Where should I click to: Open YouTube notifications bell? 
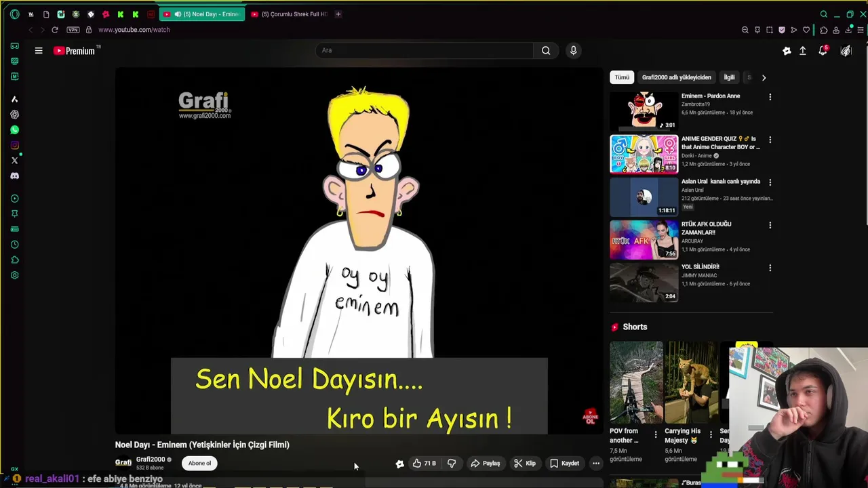[823, 51]
